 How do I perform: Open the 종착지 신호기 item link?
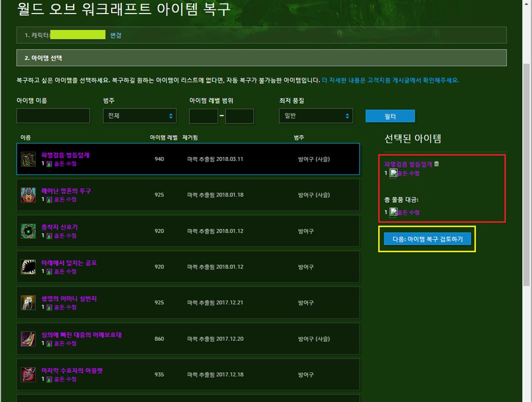click(59, 227)
